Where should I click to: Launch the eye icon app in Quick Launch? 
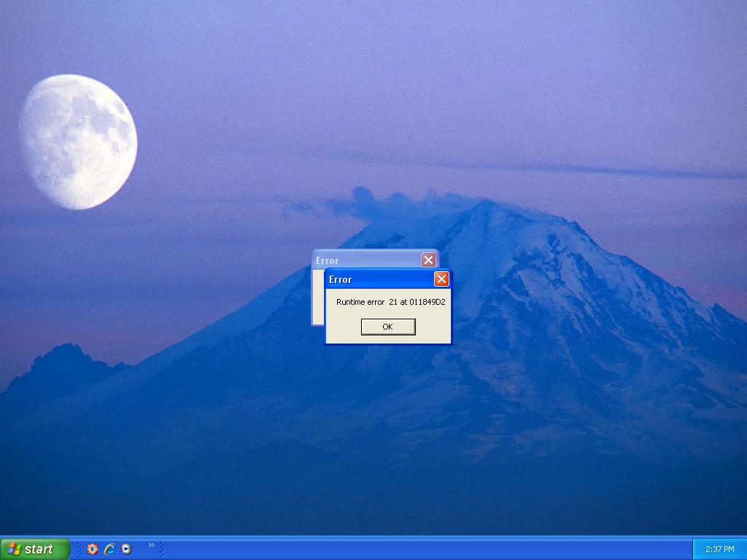93,549
